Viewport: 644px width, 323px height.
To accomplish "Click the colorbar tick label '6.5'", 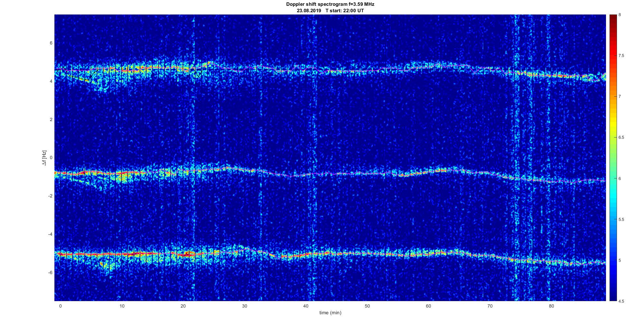I will (621, 138).
